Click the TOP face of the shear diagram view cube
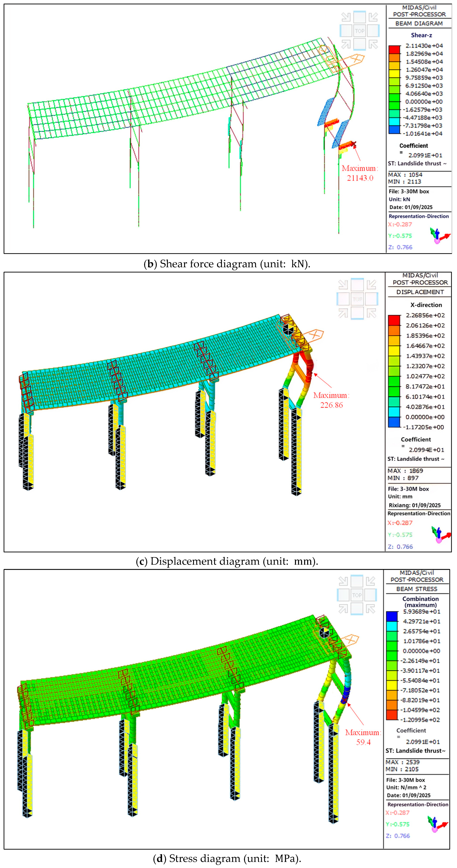Screen dimensions: 457x868 click(x=360, y=31)
